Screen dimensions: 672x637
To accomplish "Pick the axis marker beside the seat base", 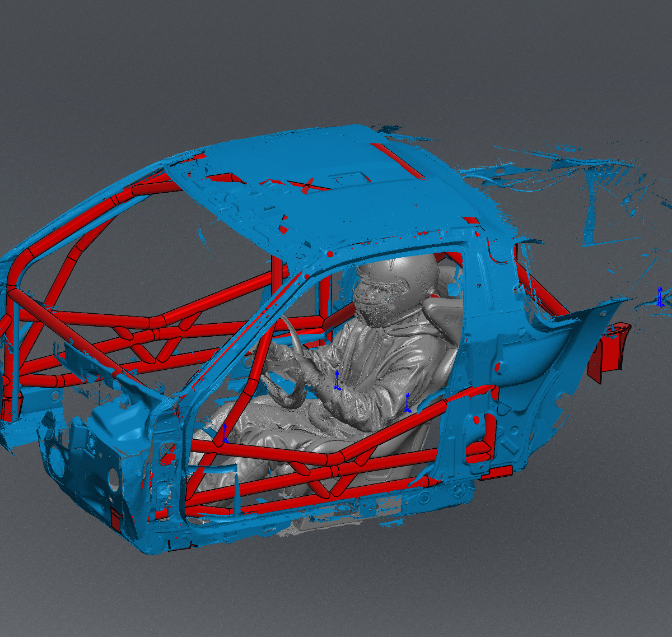I will click(408, 403).
